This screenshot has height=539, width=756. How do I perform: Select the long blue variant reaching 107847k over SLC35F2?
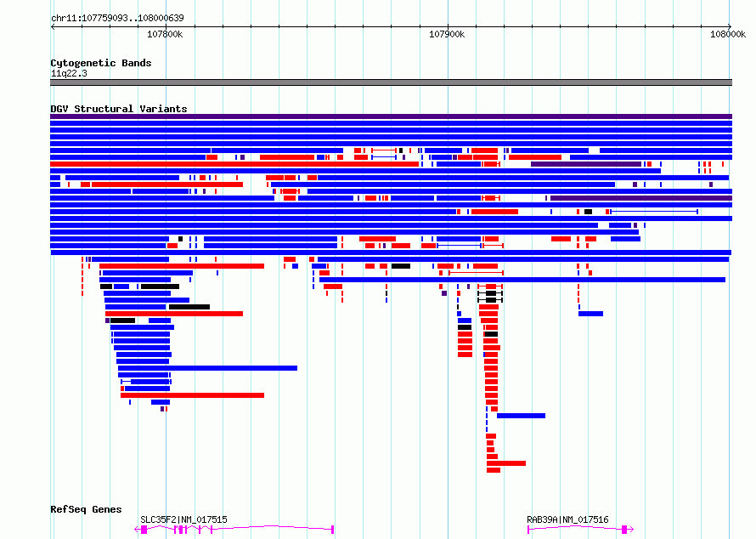(x=208, y=368)
